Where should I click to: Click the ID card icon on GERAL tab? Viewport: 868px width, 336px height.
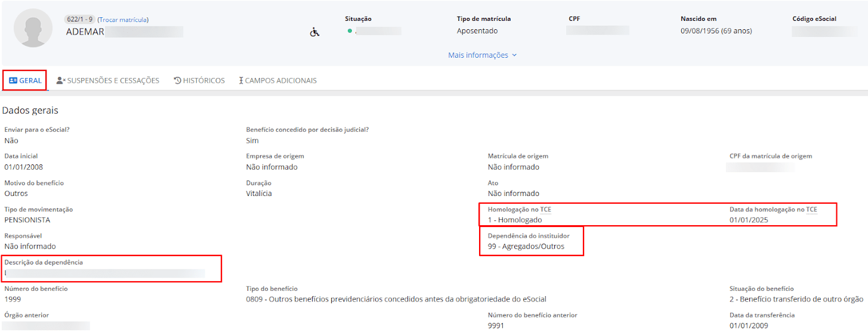(x=13, y=80)
